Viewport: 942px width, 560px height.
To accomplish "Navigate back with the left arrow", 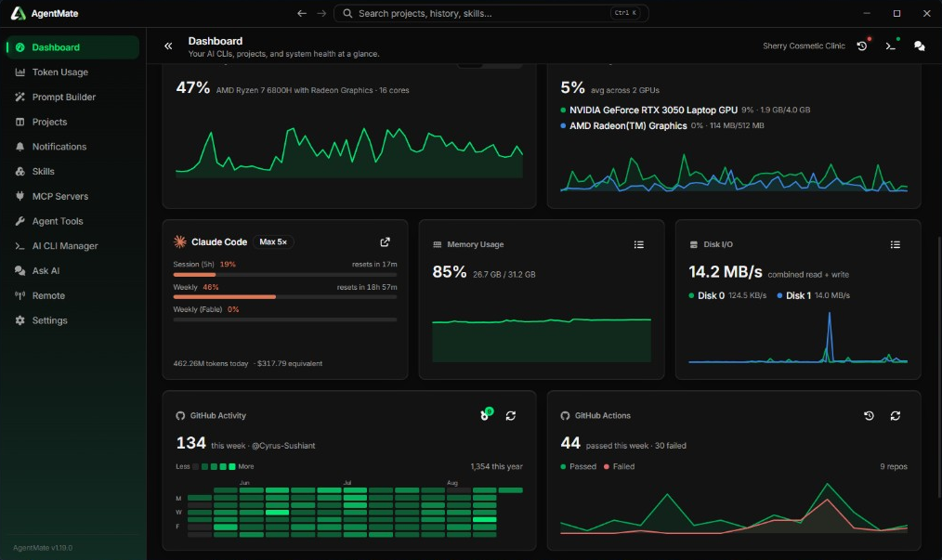I will point(302,13).
